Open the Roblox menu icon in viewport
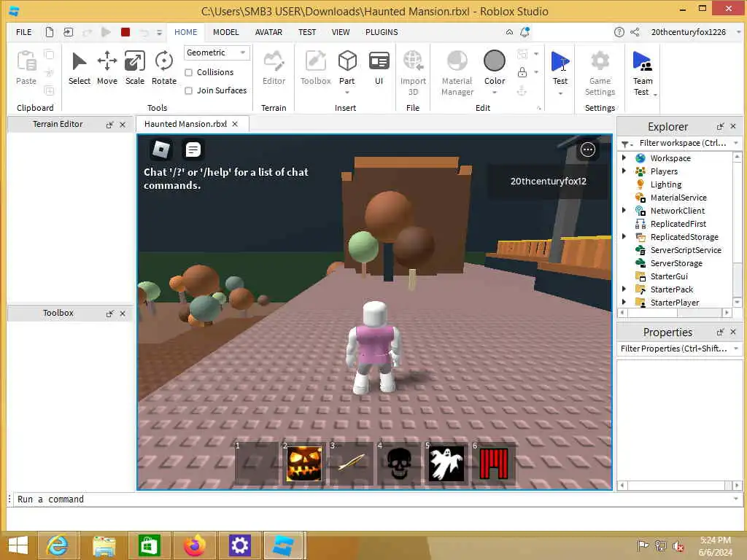The image size is (747, 560). pos(161,149)
